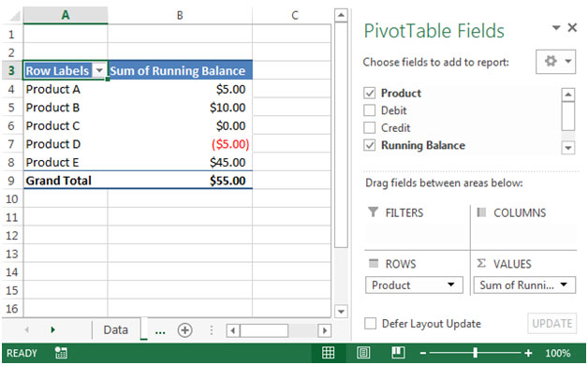The height and width of the screenshot is (365, 588).
Task: Zoom out with the minus icon
Action: click(423, 353)
